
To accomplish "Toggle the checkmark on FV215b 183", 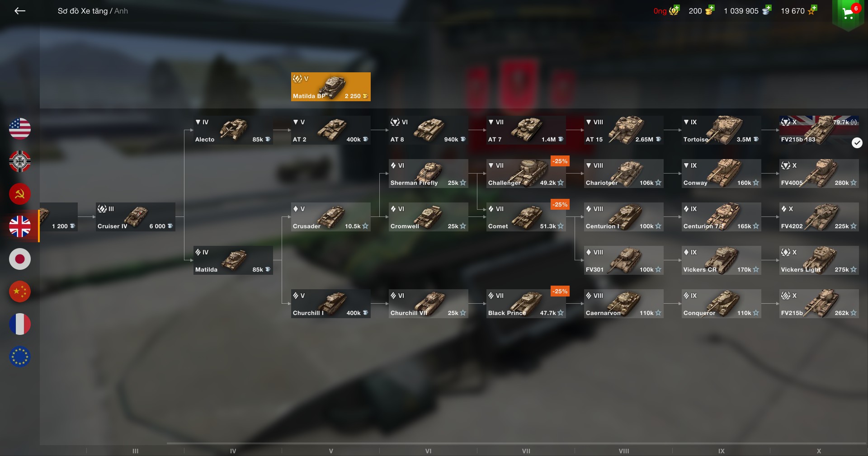I will [857, 143].
